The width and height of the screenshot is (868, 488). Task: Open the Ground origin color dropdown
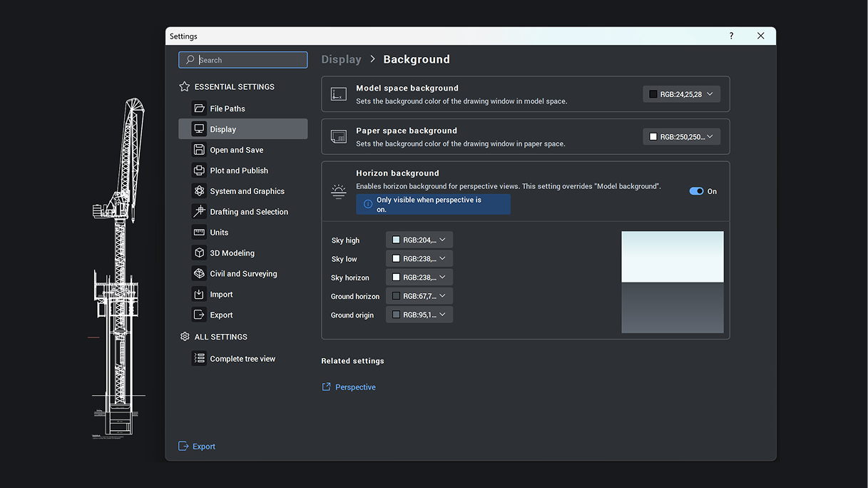click(x=419, y=314)
